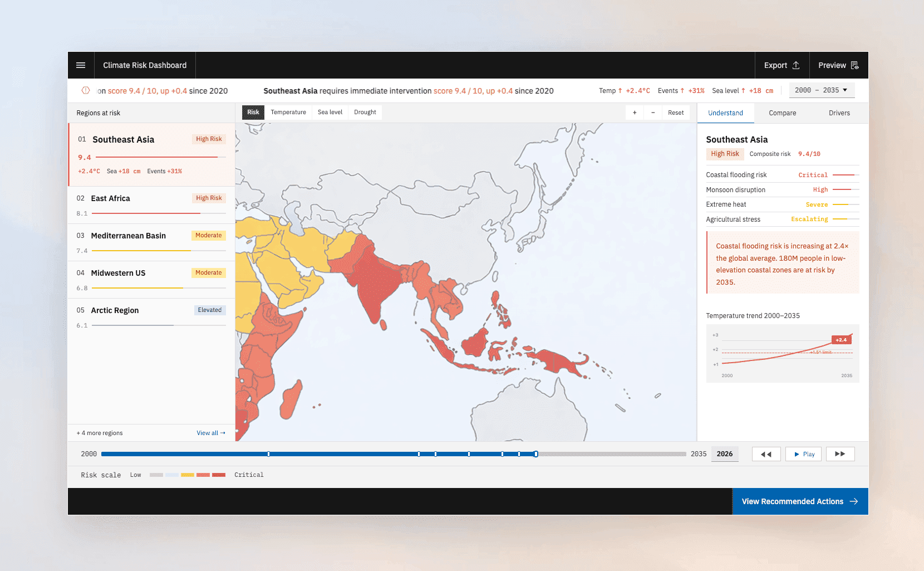Click the rewind playback button

pos(766,454)
